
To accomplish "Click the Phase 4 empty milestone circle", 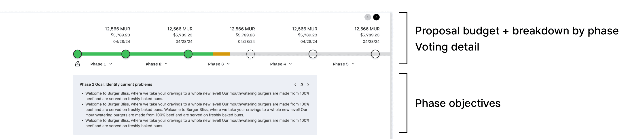I will (313, 54).
